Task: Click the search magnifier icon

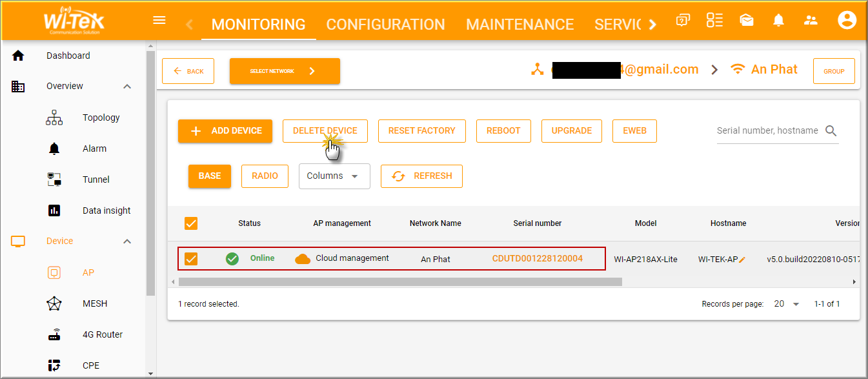Action: click(x=831, y=131)
